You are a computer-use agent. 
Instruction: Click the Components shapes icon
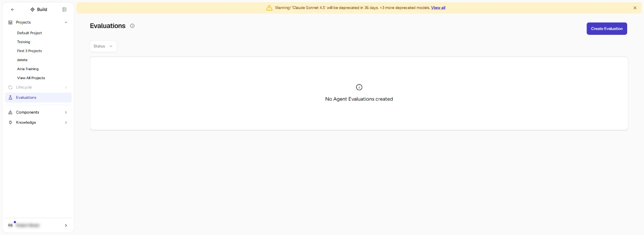click(x=10, y=112)
